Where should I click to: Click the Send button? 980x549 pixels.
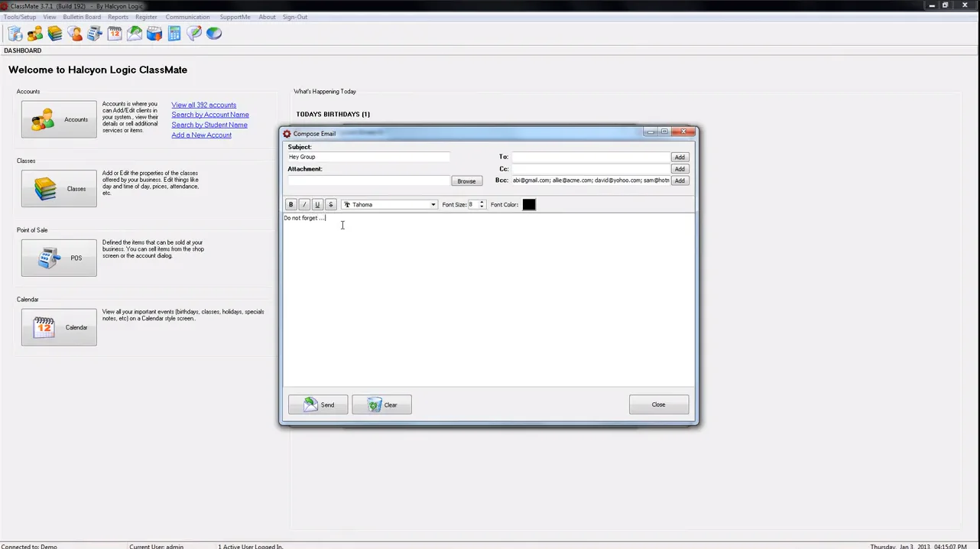point(318,404)
